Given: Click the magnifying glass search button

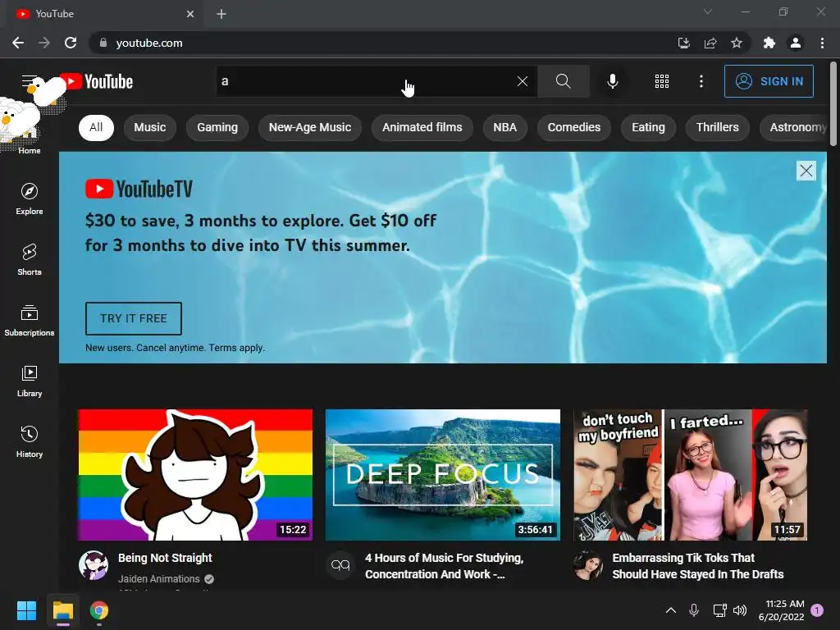Looking at the screenshot, I should tap(563, 81).
